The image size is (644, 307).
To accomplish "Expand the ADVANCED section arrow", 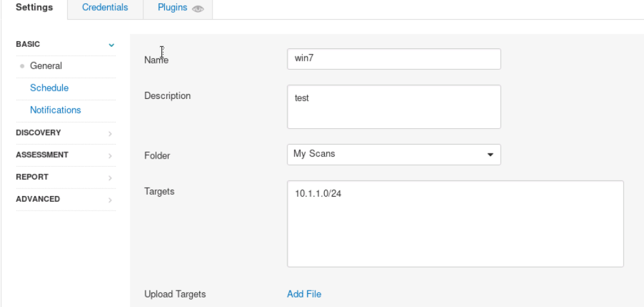I will click(110, 200).
